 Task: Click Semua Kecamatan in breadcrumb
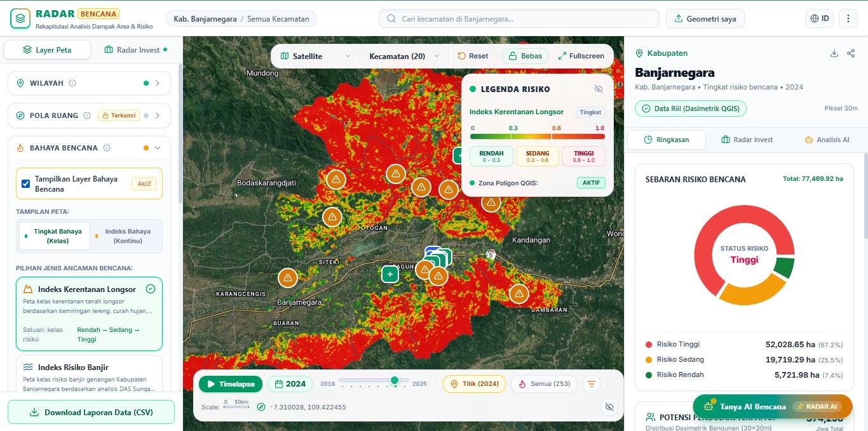pyautogui.click(x=278, y=18)
